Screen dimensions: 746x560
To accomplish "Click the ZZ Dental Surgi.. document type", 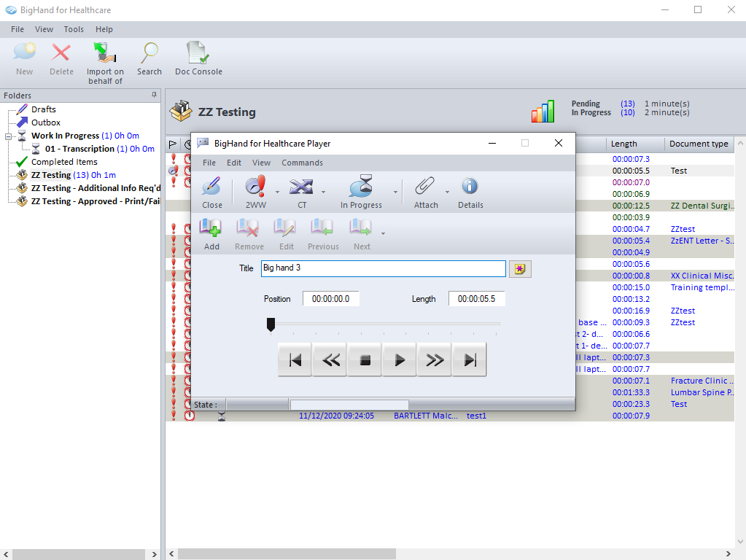I will [702, 206].
